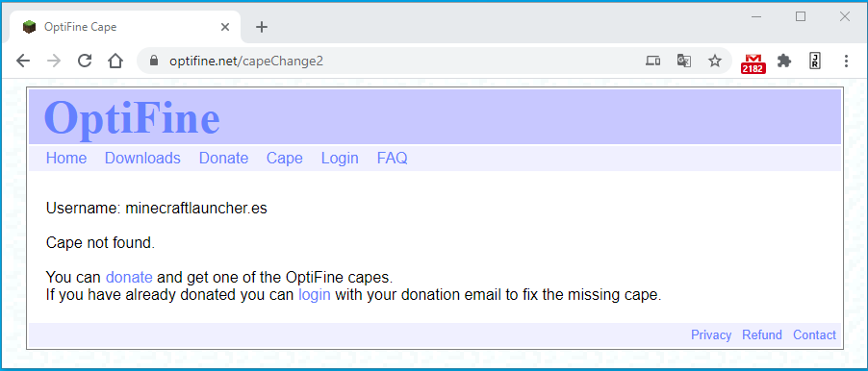
Task: Follow the donate link in the text
Action: (129, 277)
